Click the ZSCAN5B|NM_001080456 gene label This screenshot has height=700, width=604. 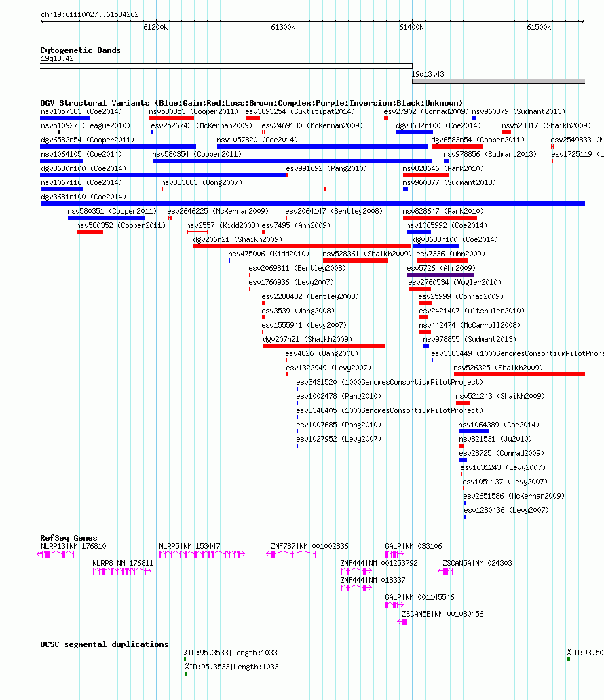click(442, 615)
